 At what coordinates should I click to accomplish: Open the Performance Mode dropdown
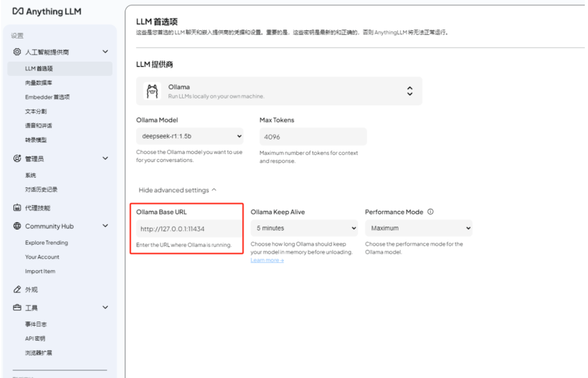[x=419, y=228]
